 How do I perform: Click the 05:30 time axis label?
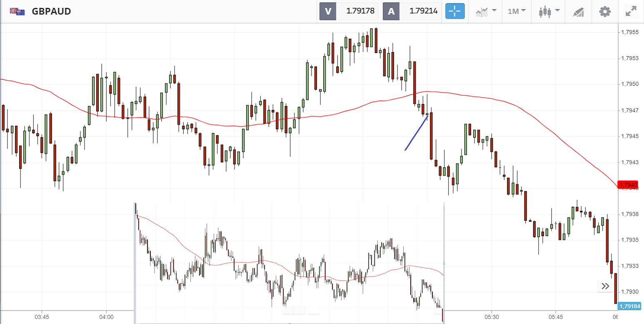coord(492,317)
